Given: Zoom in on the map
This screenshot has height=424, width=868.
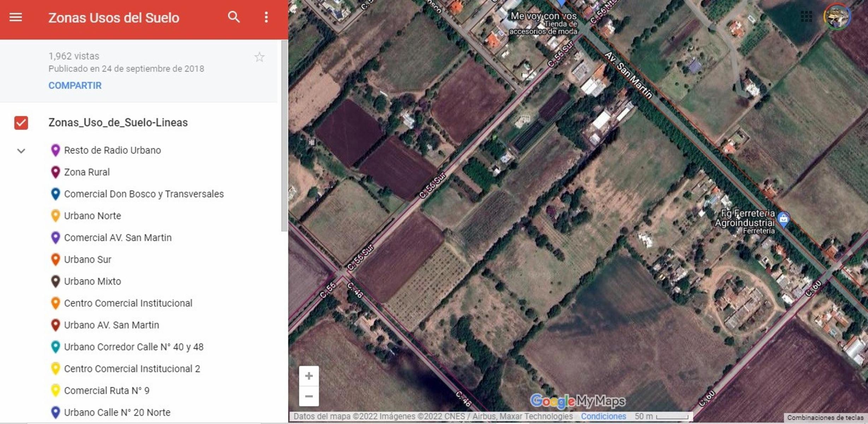Looking at the screenshot, I should click(309, 376).
